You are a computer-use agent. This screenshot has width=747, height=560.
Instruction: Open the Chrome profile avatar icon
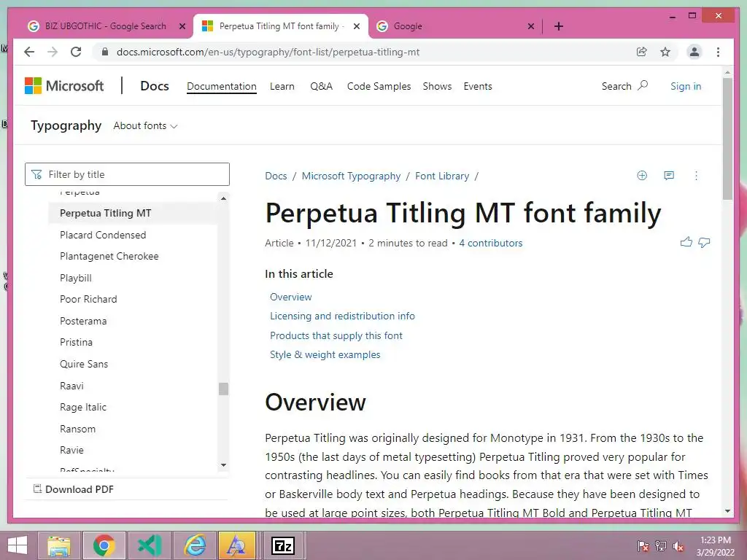tap(694, 52)
